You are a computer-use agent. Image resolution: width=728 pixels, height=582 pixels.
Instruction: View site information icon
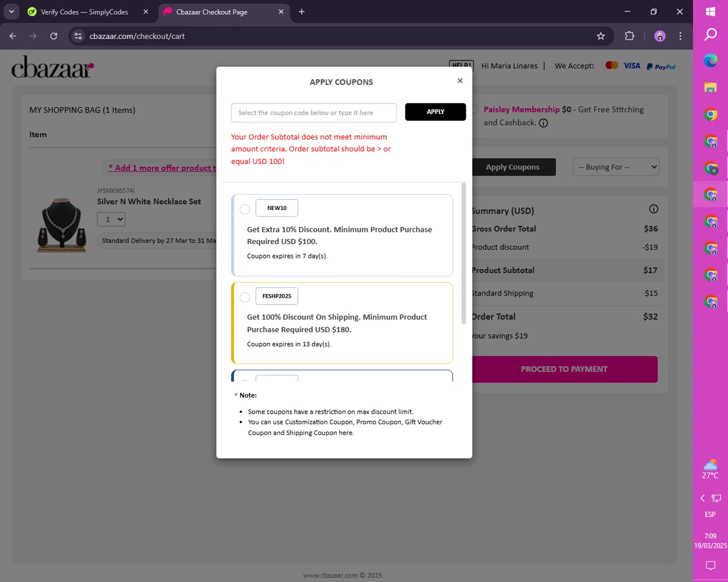point(78,36)
